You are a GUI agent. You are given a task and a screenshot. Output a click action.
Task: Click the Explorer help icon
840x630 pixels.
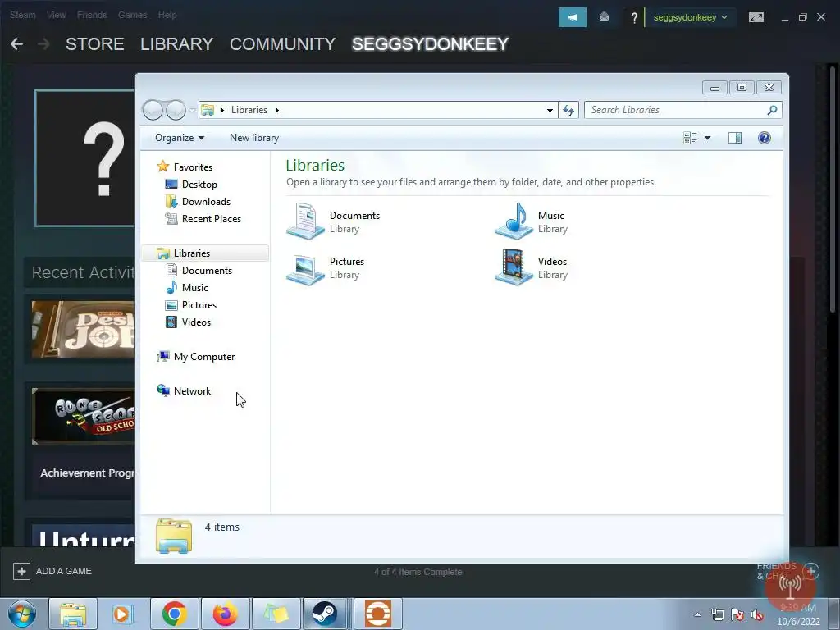(x=765, y=138)
